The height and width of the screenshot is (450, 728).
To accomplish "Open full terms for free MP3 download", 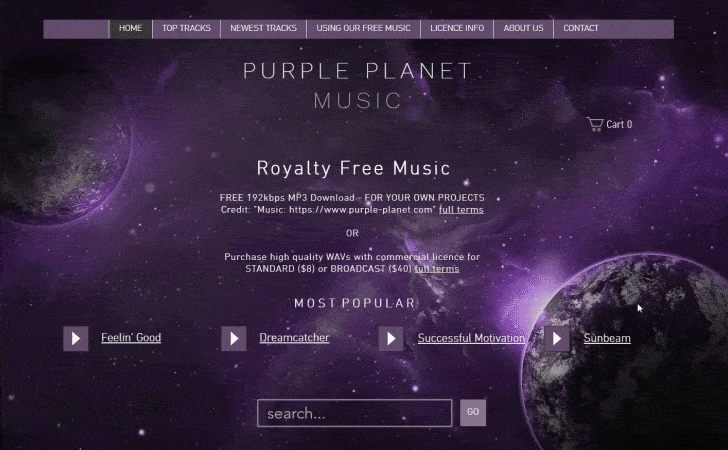I will click(461, 210).
